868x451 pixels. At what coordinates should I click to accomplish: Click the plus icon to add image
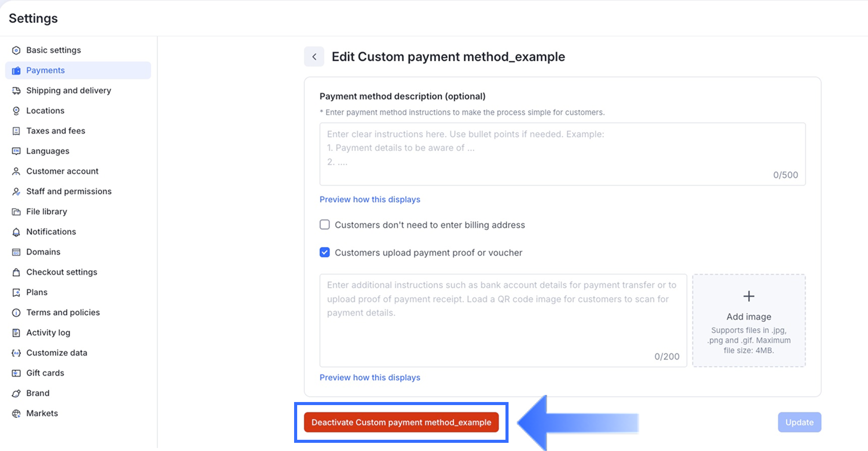click(x=749, y=296)
